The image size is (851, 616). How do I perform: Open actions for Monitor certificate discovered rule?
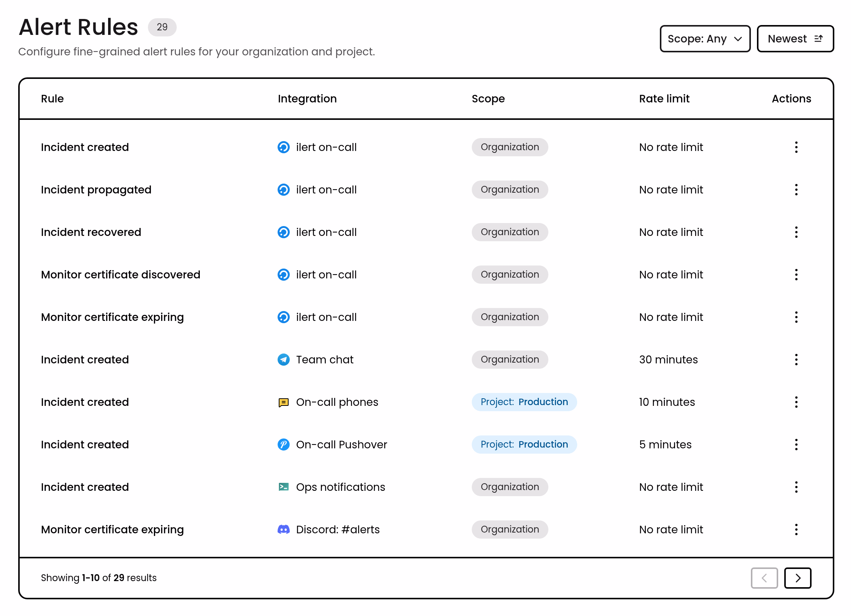[796, 275]
